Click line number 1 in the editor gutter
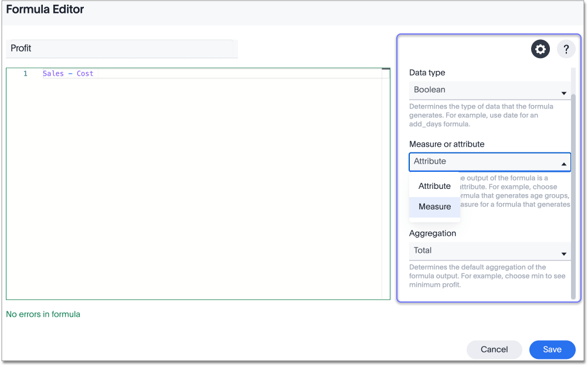The width and height of the screenshot is (588, 366). [24, 73]
